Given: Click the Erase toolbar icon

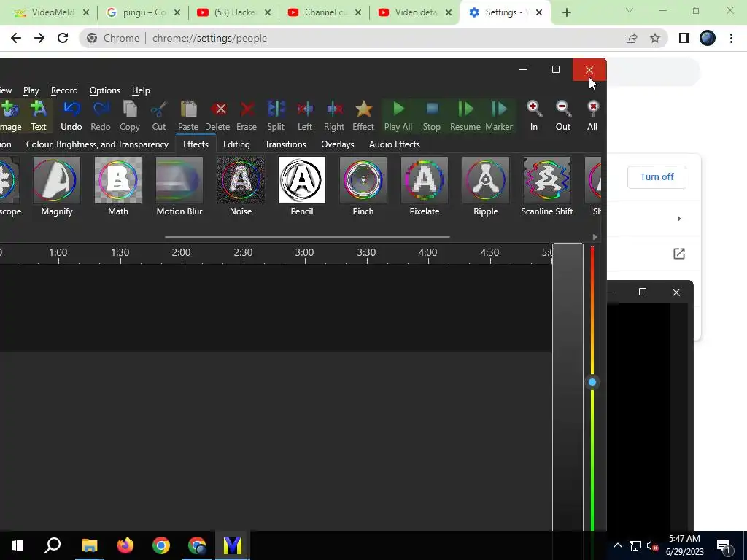Looking at the screenshot, I should pyautogui.click(x=247, y=116).
